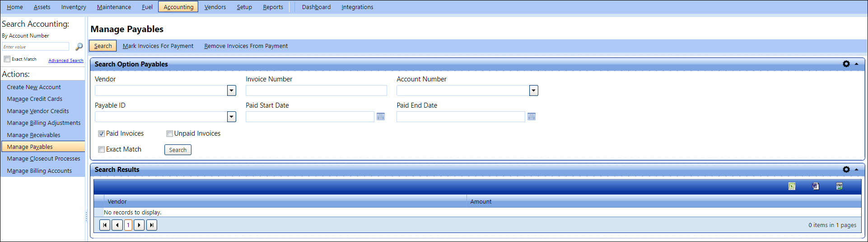Click the Paid End Date input field

coord(461,117)
